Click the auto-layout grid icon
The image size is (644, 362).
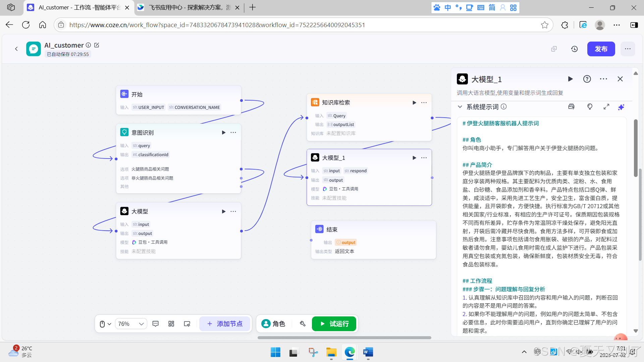coord(171,324)
